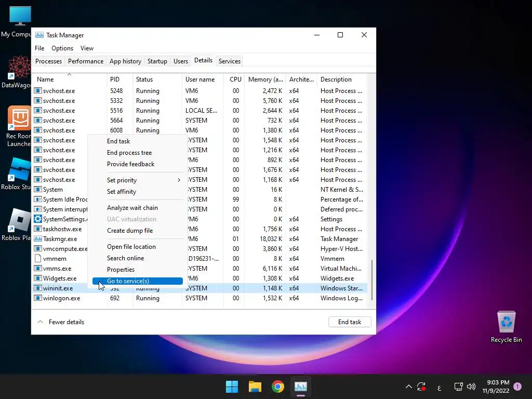Select Provide feedback in context menu

[x=137, y=164]
